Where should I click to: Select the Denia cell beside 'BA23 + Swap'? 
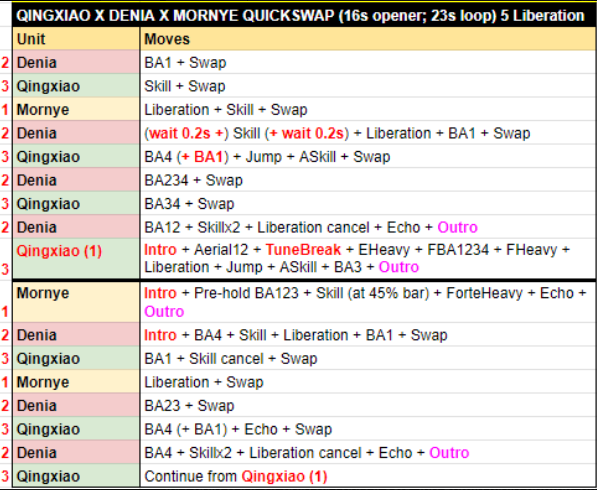pyautogui.click(x=76, y=405)
